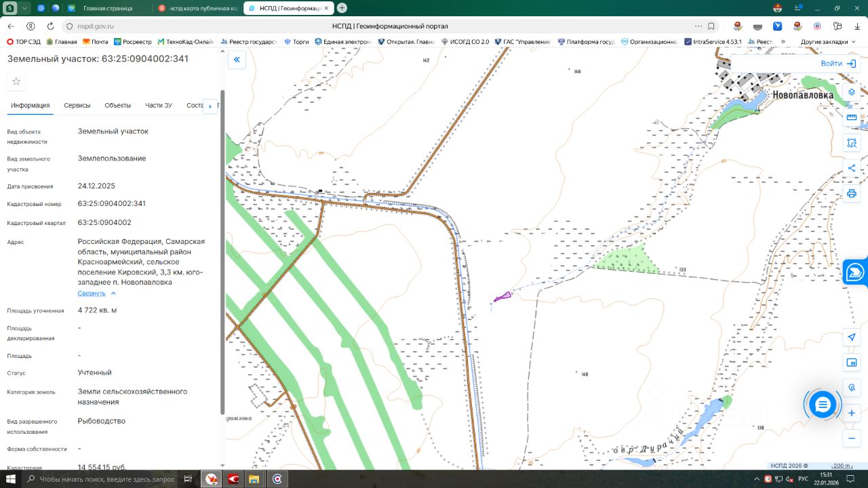This screenshot has height=488, width=868.
Task: Open the ТехноКад-Онлайн bookmark
Action: point(185,41)
